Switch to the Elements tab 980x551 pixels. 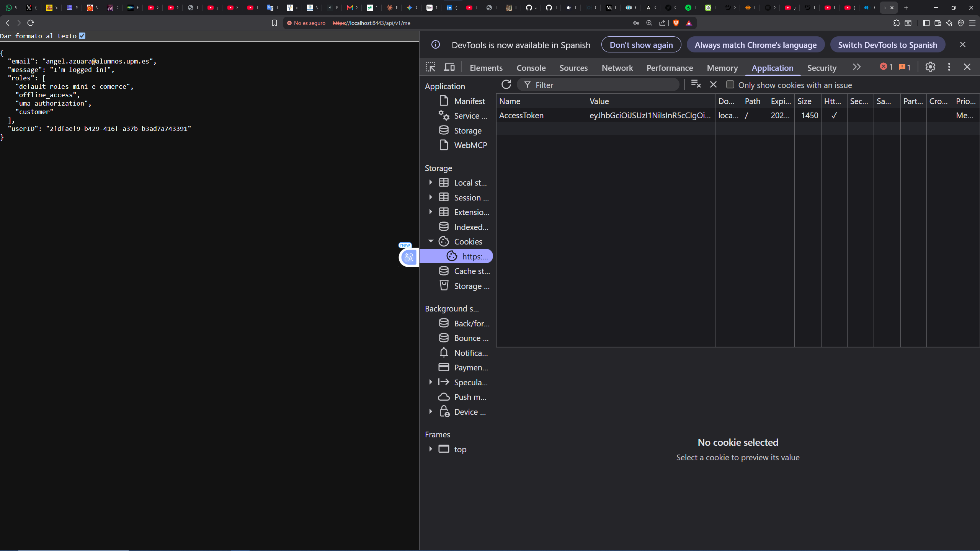486,68
